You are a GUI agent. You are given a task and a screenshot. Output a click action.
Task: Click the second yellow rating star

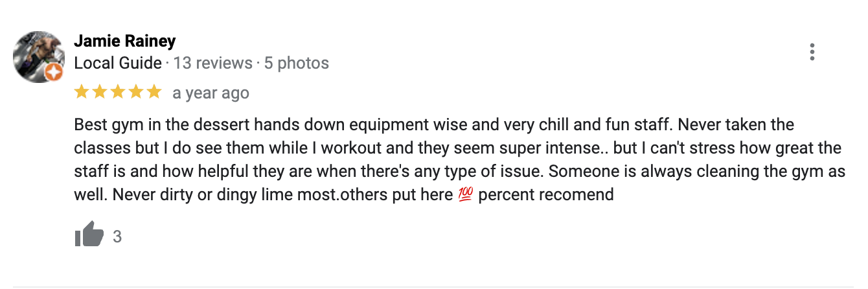(100, 92)
